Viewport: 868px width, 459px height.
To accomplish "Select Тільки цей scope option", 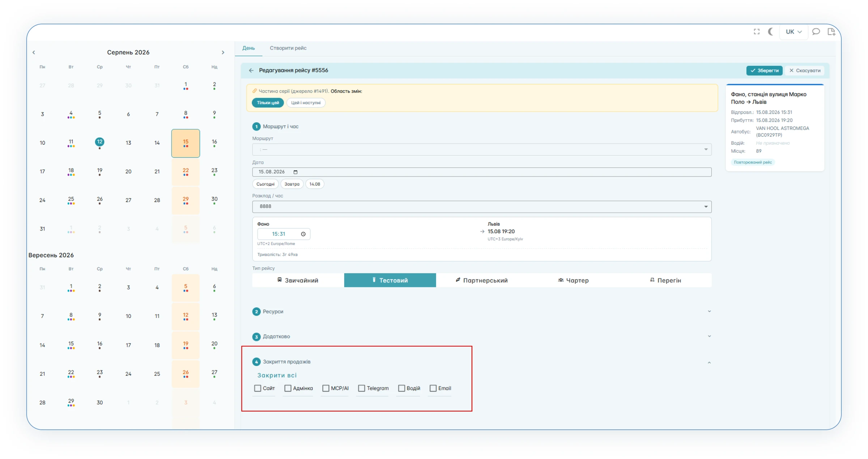I will coord(268,103).
